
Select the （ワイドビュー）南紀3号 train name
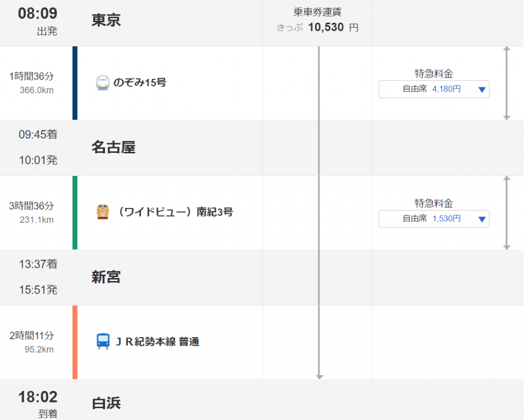(175, 213)
